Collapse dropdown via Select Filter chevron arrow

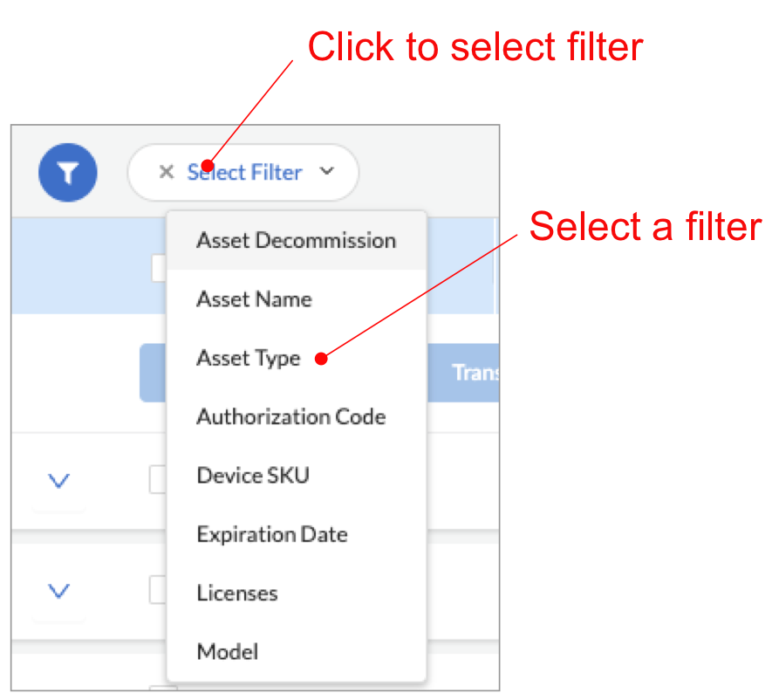326,172
